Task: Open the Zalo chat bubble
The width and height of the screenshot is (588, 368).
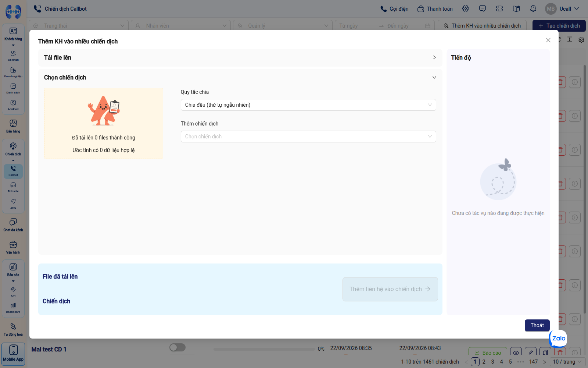Action: tap(558, 339)
